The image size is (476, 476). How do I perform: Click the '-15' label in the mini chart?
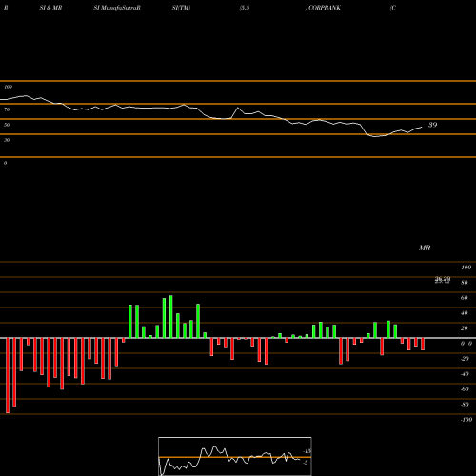pos(307,451)
